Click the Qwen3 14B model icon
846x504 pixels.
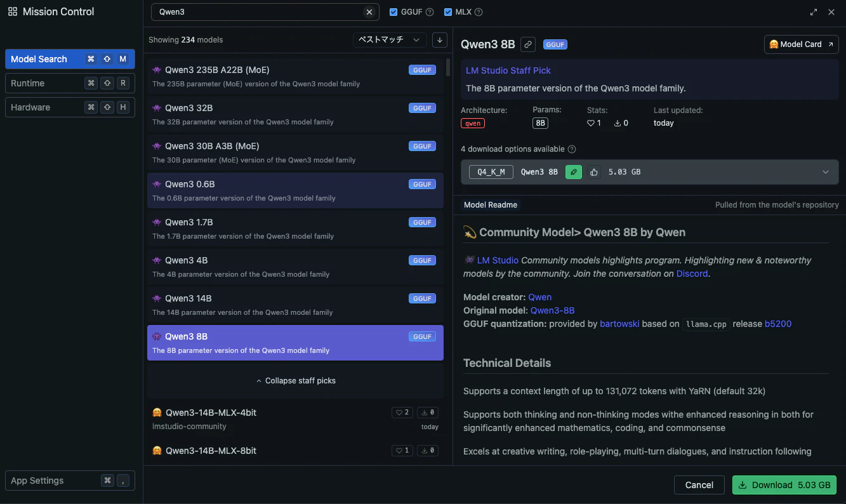pyautogui.click(x=157, y=298)
